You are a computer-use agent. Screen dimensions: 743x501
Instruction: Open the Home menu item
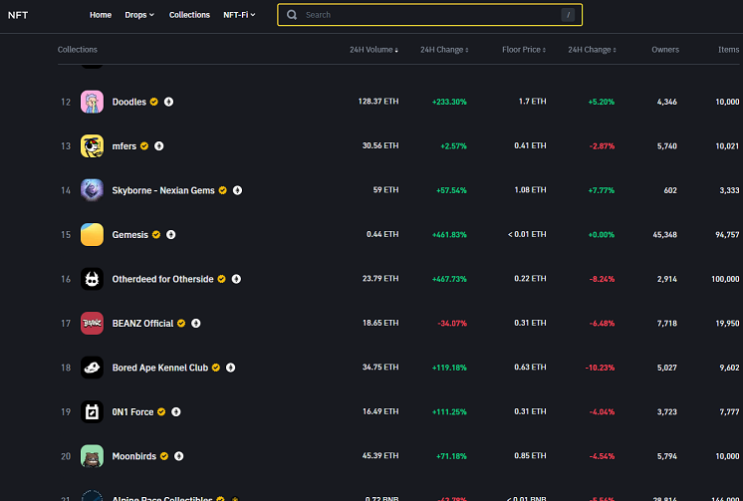pos(100,15)
